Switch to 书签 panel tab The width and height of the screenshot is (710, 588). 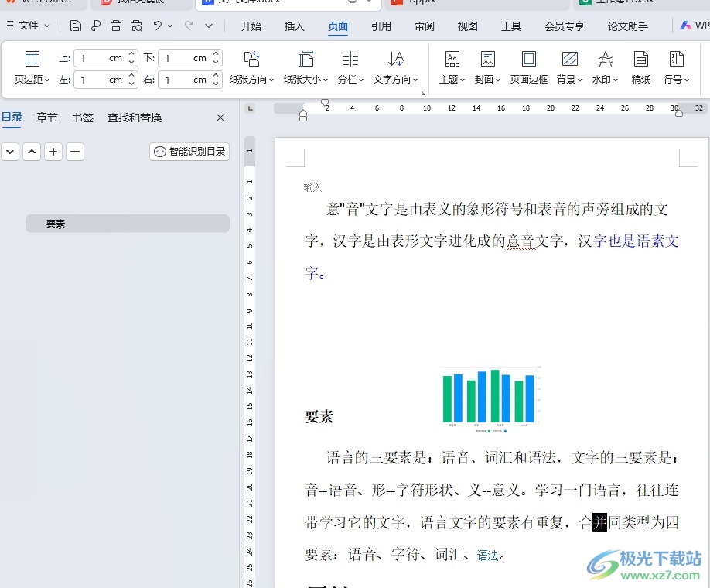[83, 118]
